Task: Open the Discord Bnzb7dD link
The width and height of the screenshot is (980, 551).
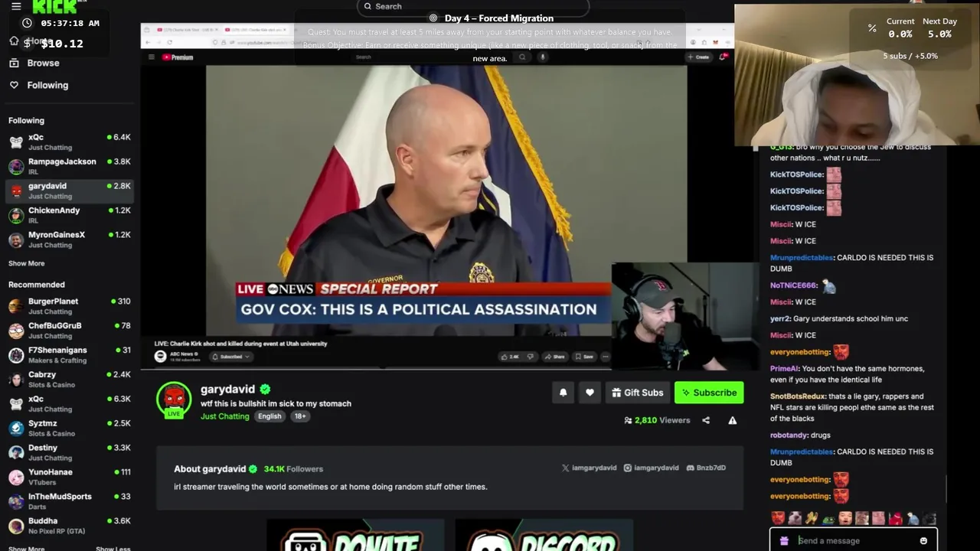Action: tap(706, 468)
